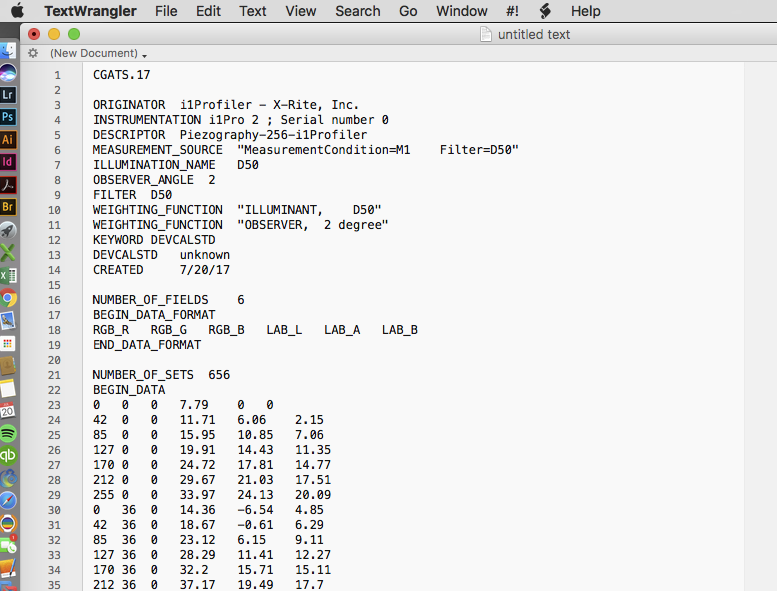Click the MEASUREMENT_SOURCE line
Viewport: 777px width, 591px height.
coord(305,150)
